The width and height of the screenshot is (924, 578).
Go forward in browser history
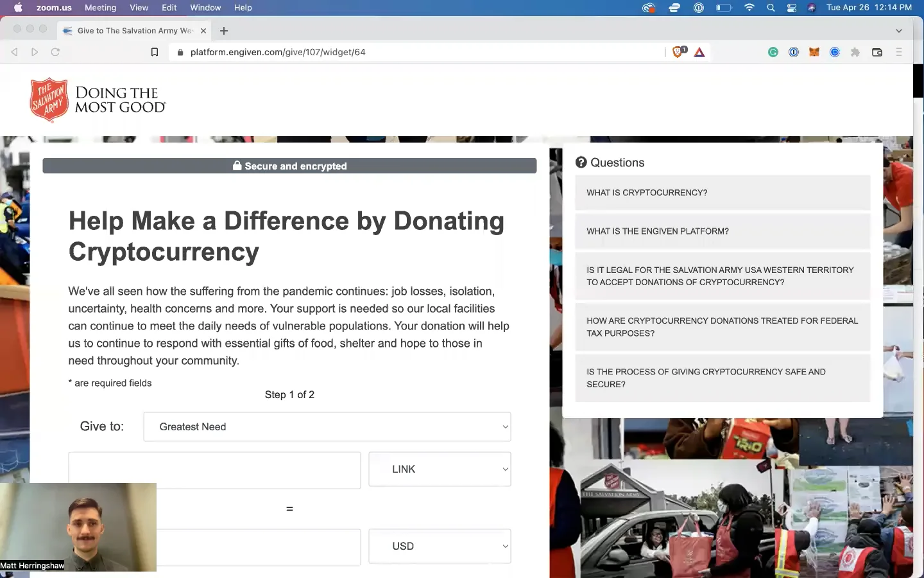[35, 52]
